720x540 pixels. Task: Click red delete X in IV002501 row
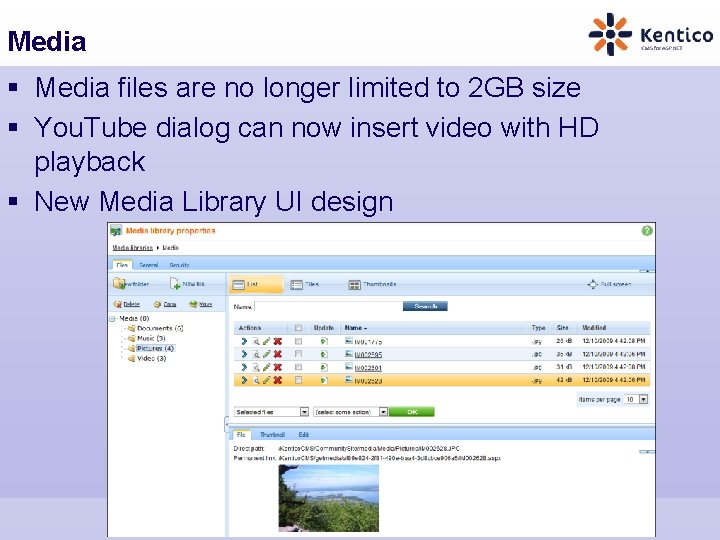click(277, 367)
